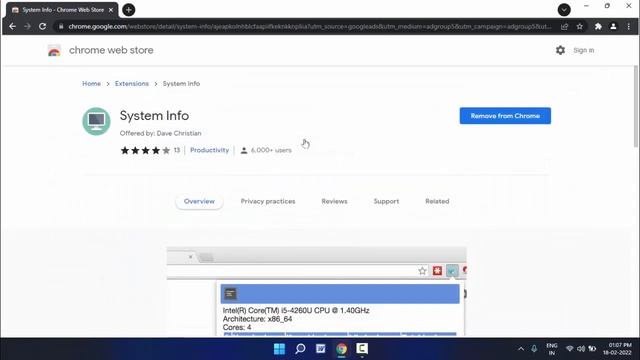Expand the tab search dropdown arrow
This screenshot has width=640, height=360.
pos(564,10)
